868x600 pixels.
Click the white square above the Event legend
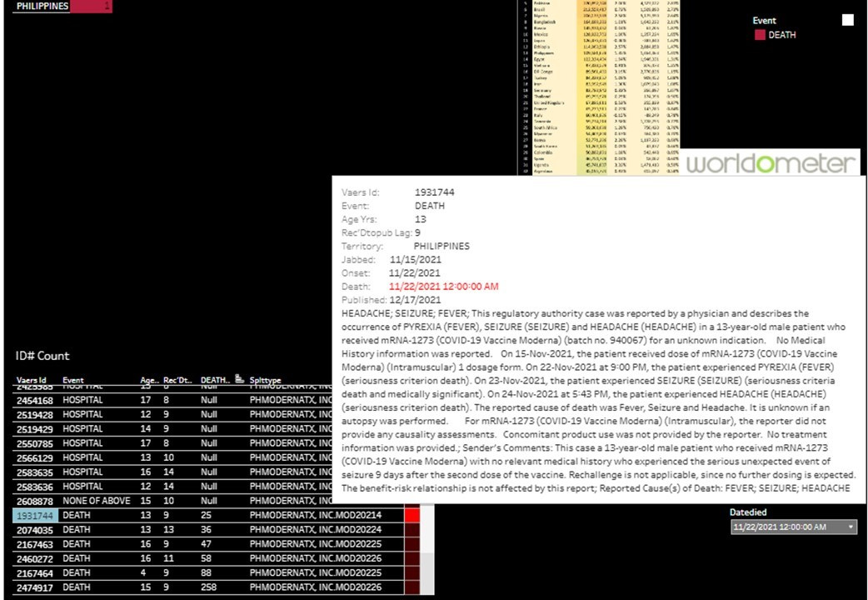(847, 20)
